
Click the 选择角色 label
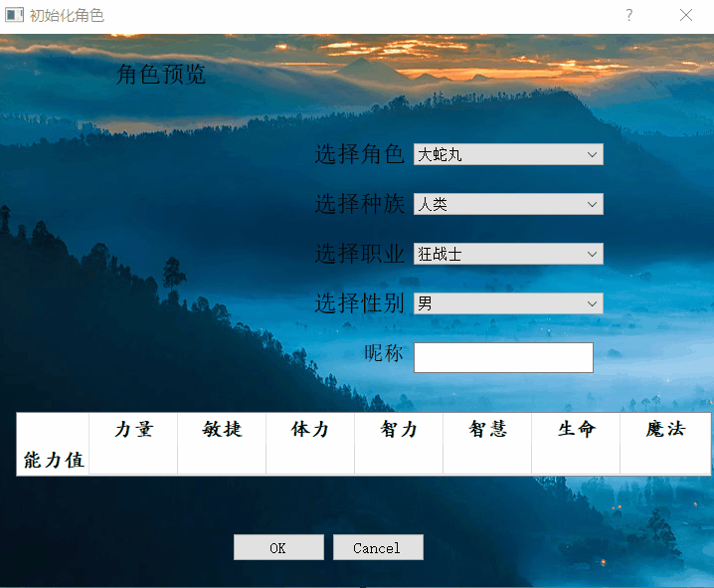[x=360, y=154]
